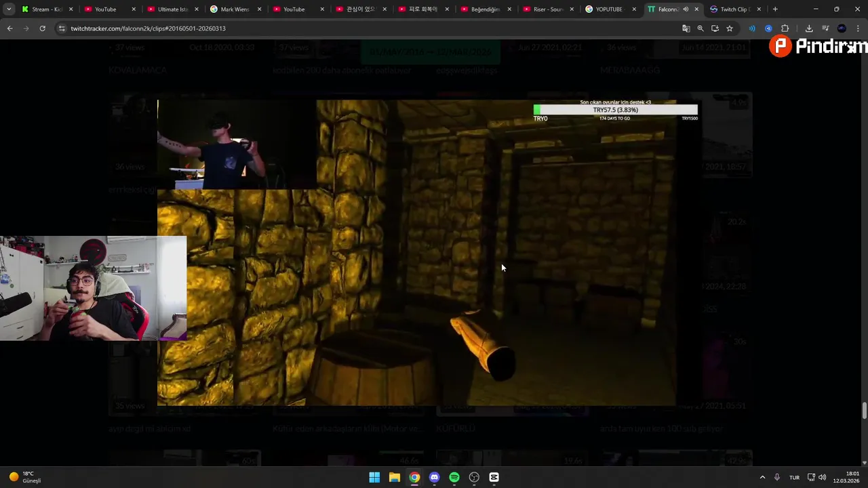Switch to Chrome in the taskbar

(x=414, y=477)
